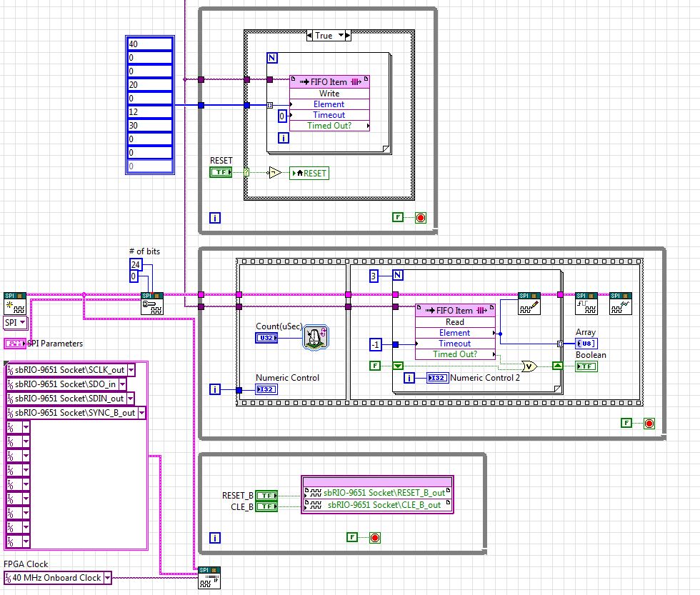Open the SPI ring constant dropdown

click(23, 323)
